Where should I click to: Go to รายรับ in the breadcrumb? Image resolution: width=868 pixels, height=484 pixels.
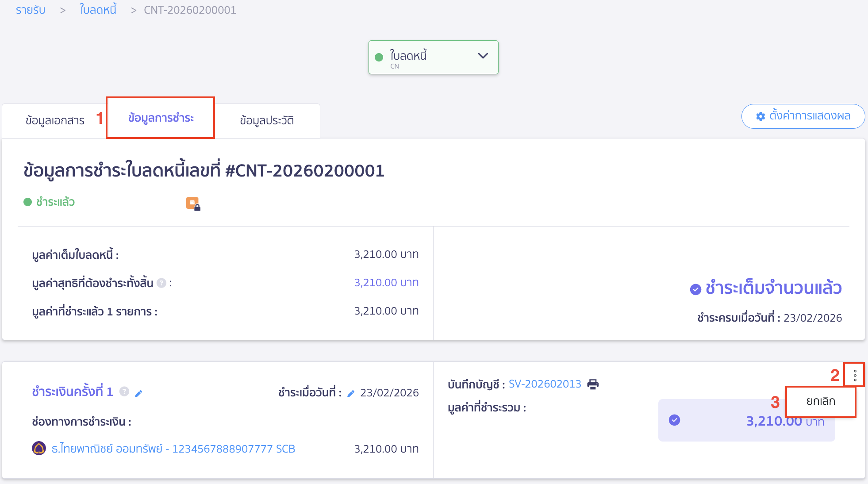(x=31, y=10)
